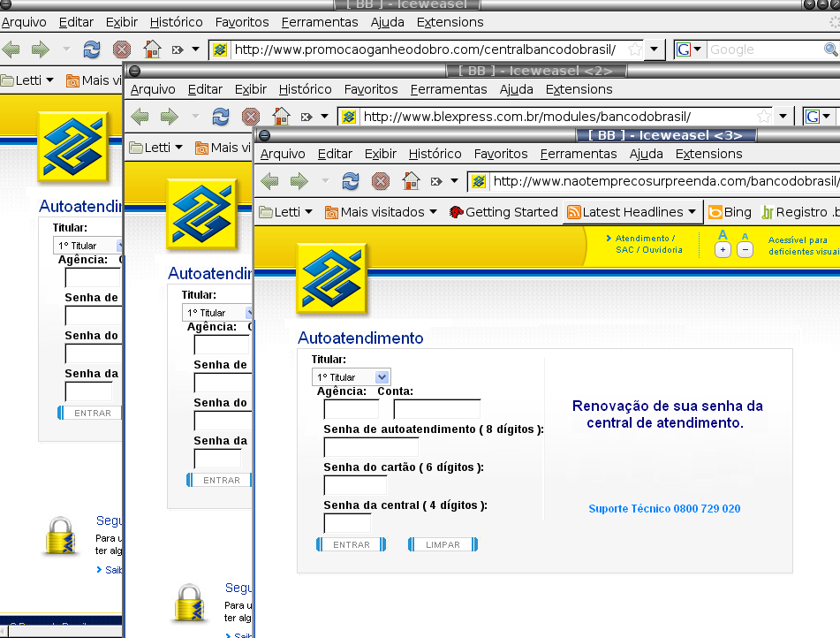Open Editar menu in first Iceweasel window
Screen dimensions: 840x638
(76, 22)
